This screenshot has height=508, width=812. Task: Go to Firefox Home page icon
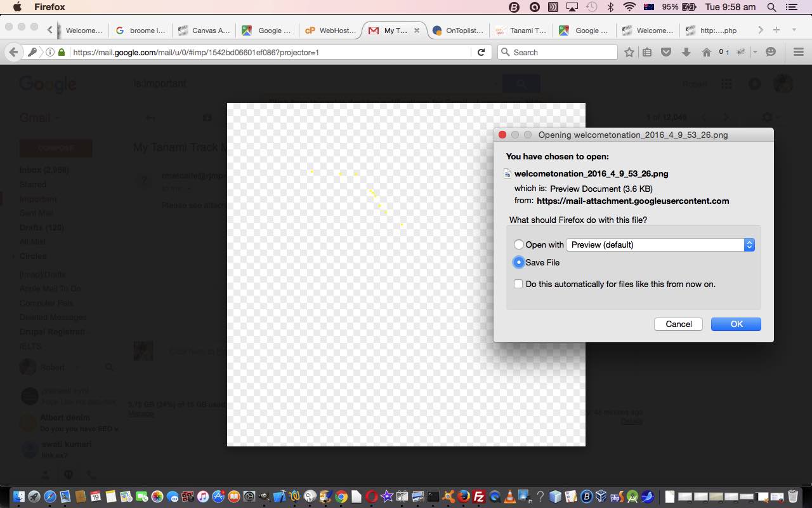[x=706, y=52]
